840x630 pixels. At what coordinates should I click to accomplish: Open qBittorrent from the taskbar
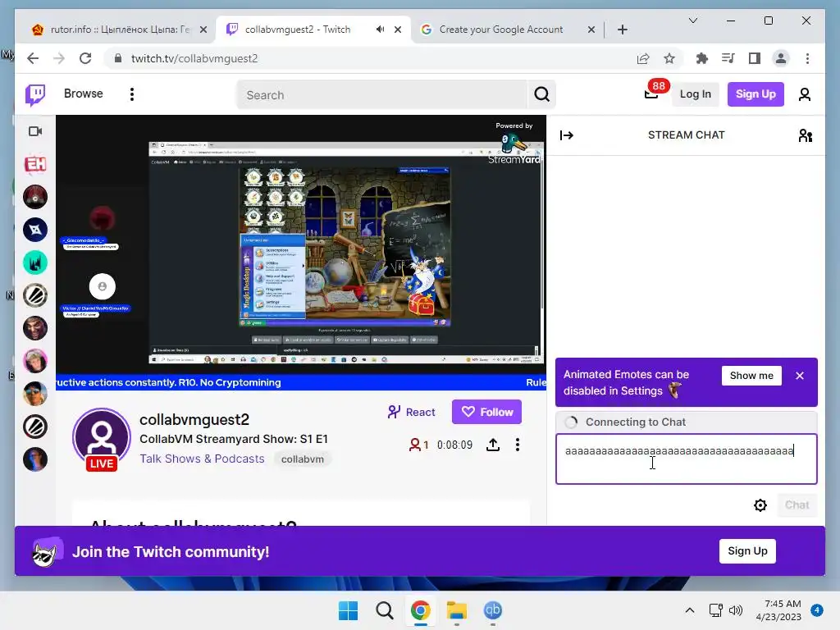click(x=492, y=610)
